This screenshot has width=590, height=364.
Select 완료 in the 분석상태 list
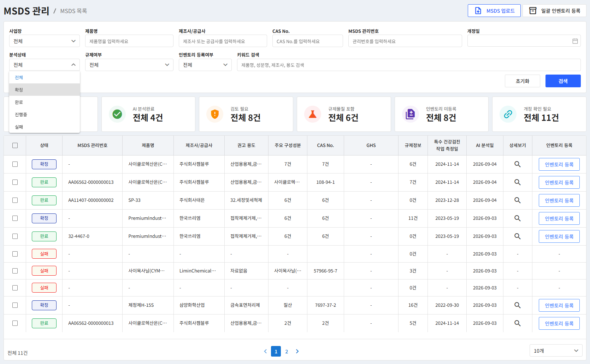(45, 102)
